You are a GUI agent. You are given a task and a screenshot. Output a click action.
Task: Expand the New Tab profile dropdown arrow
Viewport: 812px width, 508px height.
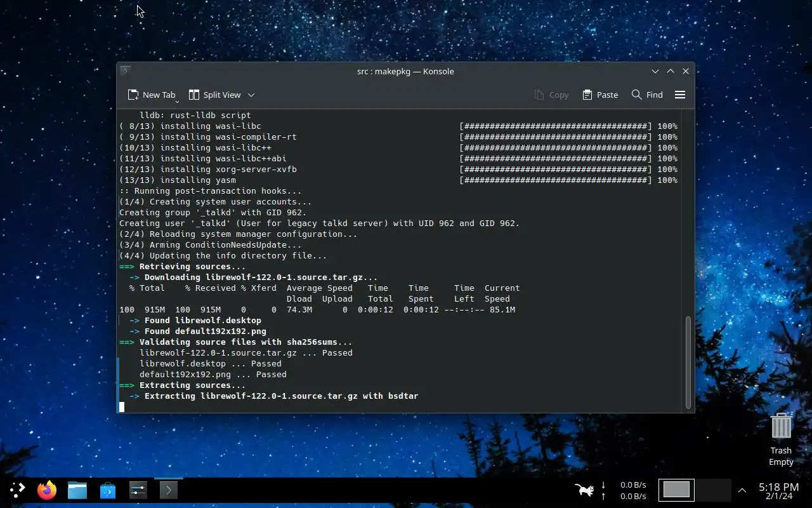pos(177,102)
